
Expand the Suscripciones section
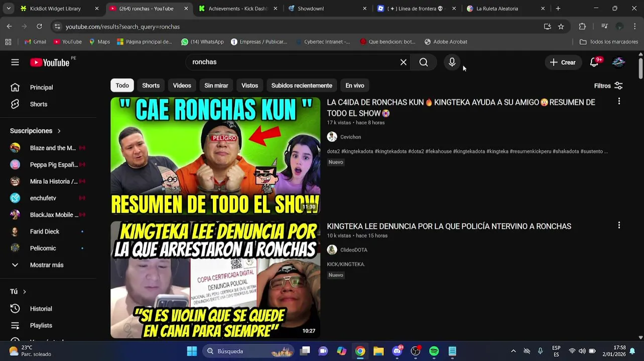(35, 131)
